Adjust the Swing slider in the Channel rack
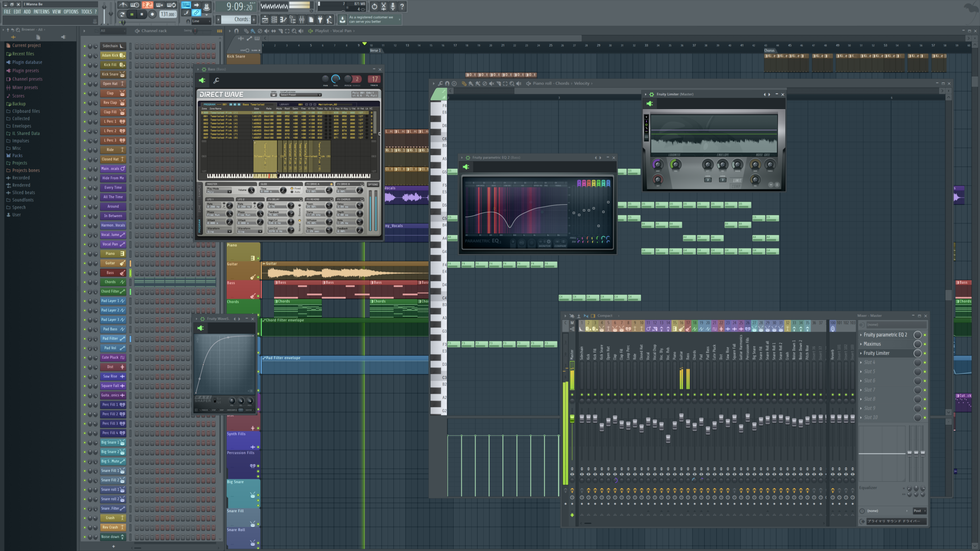This screenshot has width=980, height=551. pyautogui.click(x=195, y=31)
